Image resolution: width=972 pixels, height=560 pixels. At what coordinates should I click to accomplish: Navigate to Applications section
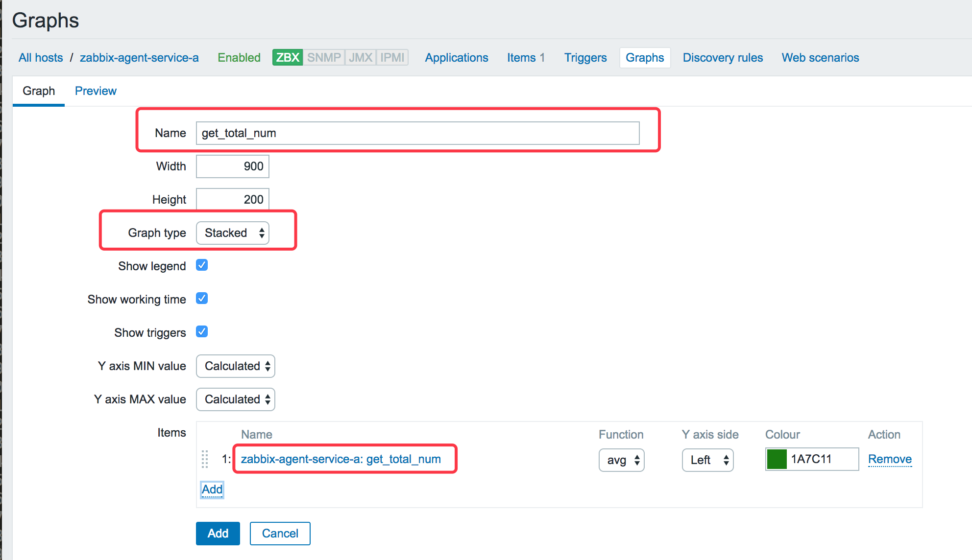coord(456,58)
